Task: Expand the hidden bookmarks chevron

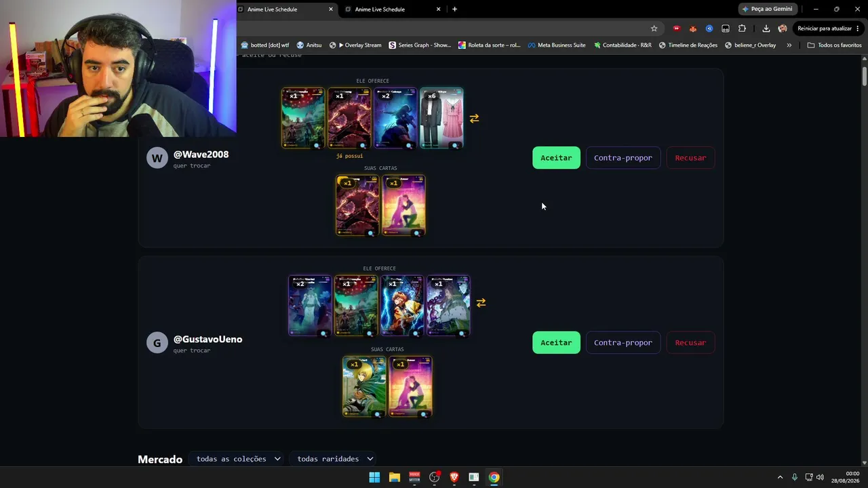Action: [789, 45]
